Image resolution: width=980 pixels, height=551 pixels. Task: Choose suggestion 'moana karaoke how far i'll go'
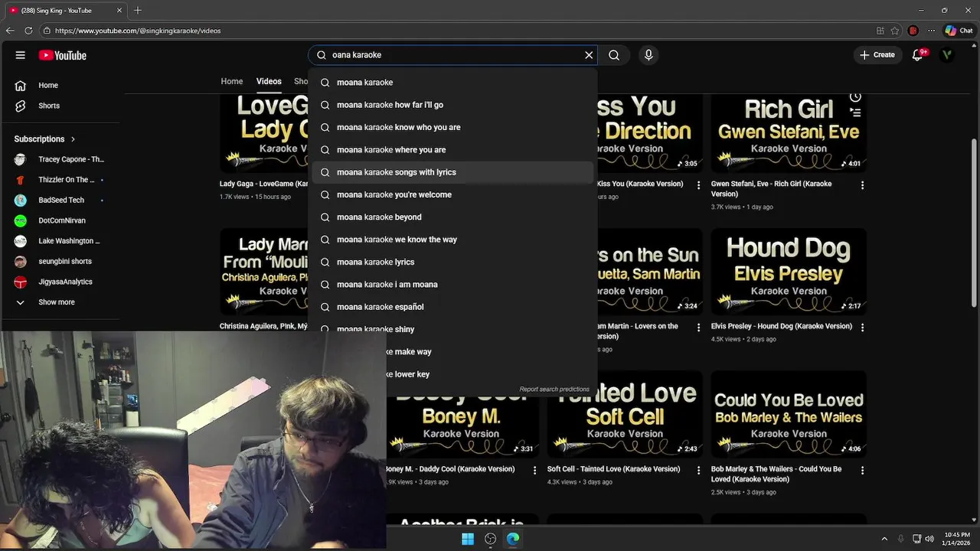(452, 105)
